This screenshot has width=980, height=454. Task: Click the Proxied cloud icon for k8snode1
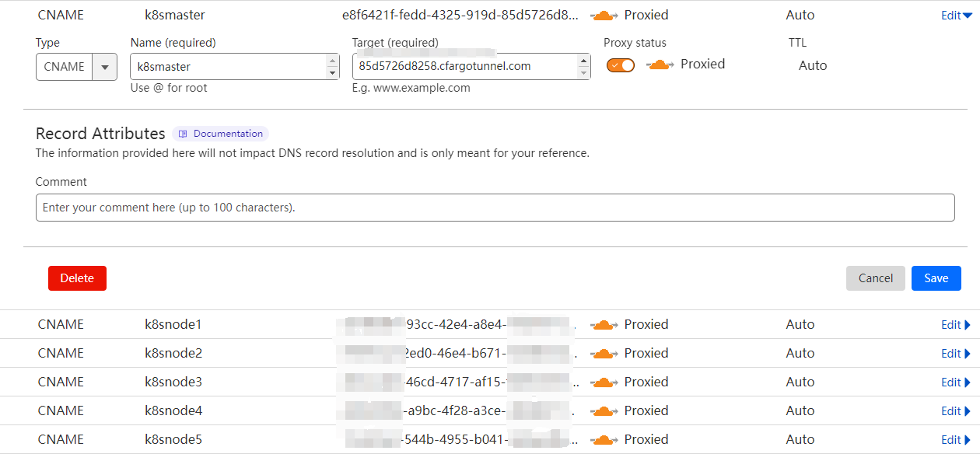pyautogui.click(x=603, y=324)
